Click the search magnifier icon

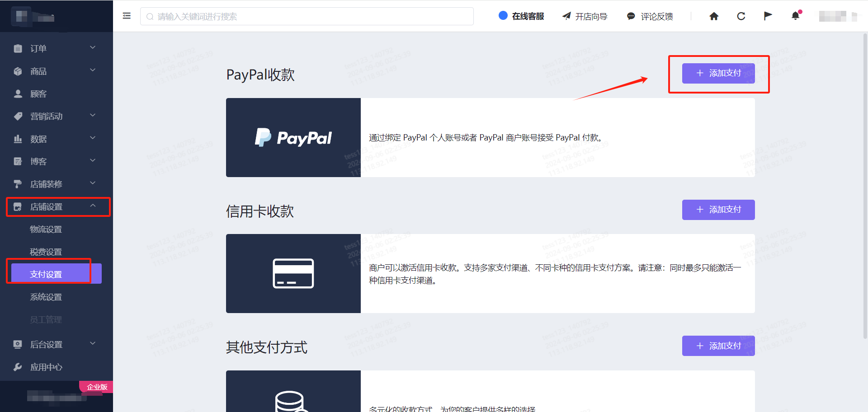pos(150,17)
